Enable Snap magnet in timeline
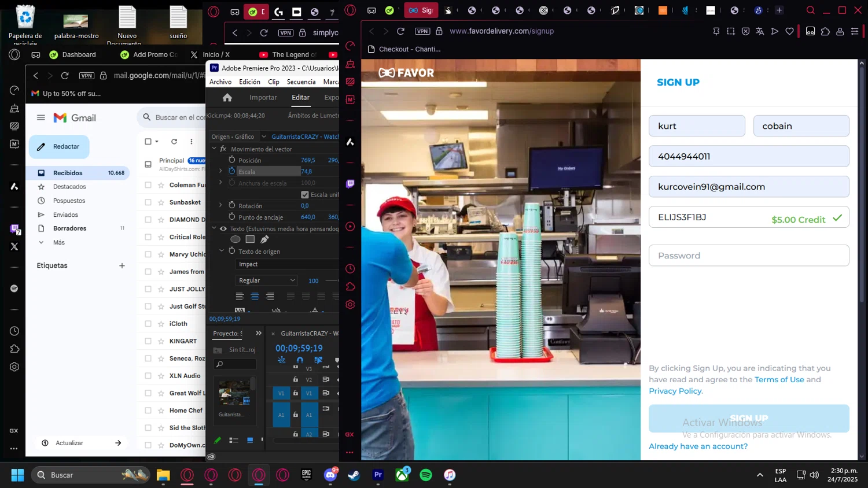868x488 pixels. 300,360
